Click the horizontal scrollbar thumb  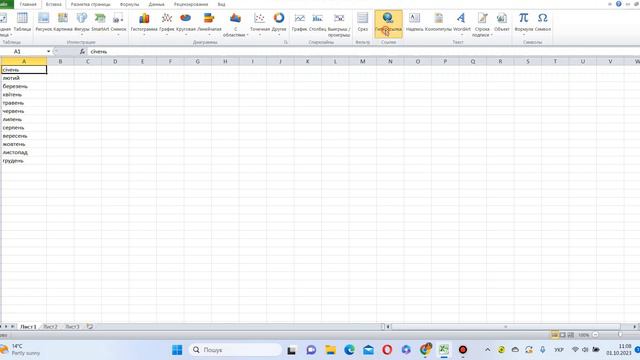click(x=505, y=327)
